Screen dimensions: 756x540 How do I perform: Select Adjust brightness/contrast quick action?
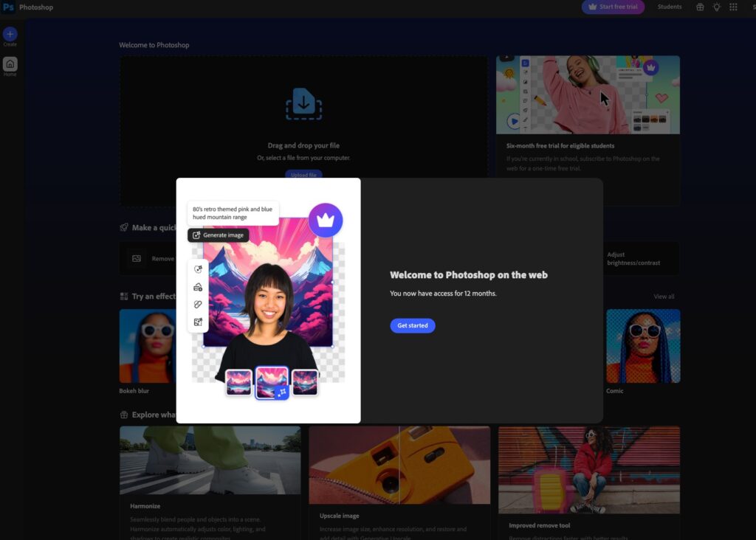[x=633, y=259]
